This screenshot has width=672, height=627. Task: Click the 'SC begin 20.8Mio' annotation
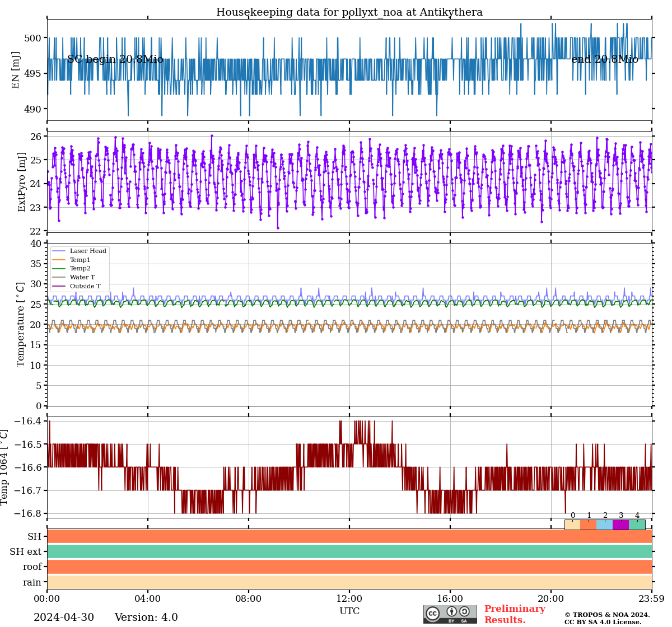(x=115, y=59)
